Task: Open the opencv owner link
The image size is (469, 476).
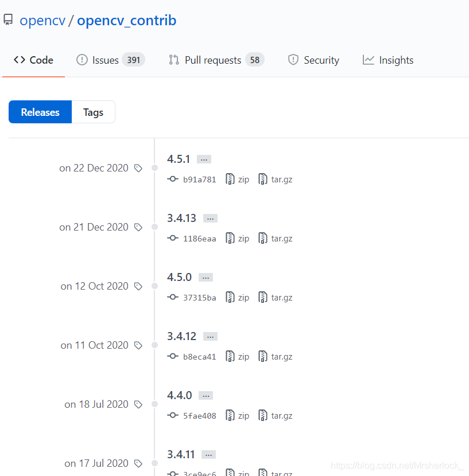Action: [x=42, y=21]
